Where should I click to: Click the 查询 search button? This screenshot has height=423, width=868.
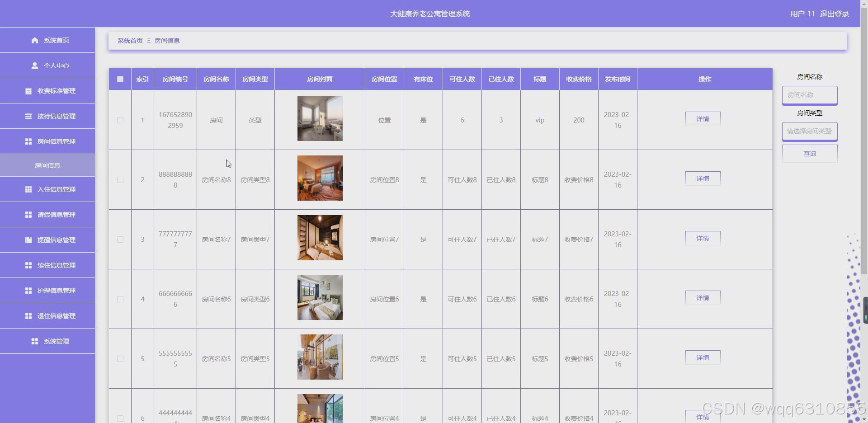[810, 154]
